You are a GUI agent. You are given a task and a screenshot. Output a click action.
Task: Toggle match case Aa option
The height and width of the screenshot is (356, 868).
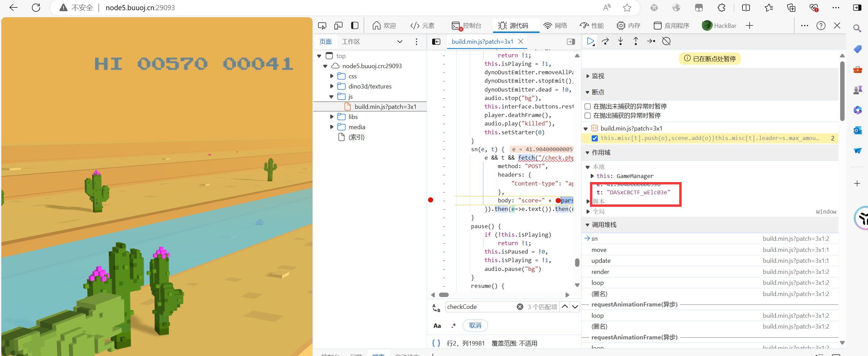click(437, 326)
